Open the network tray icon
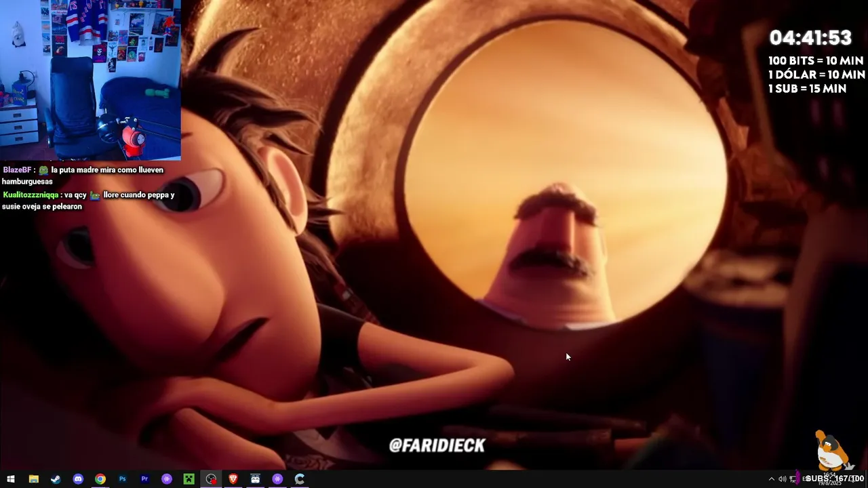This screenshot has height=488, width=868. point(793,479)
